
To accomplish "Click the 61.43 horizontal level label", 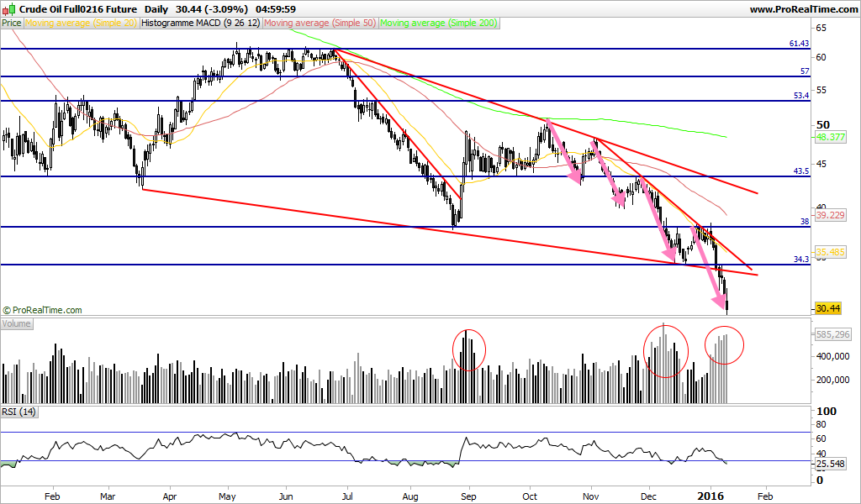I will click(799, 44).
